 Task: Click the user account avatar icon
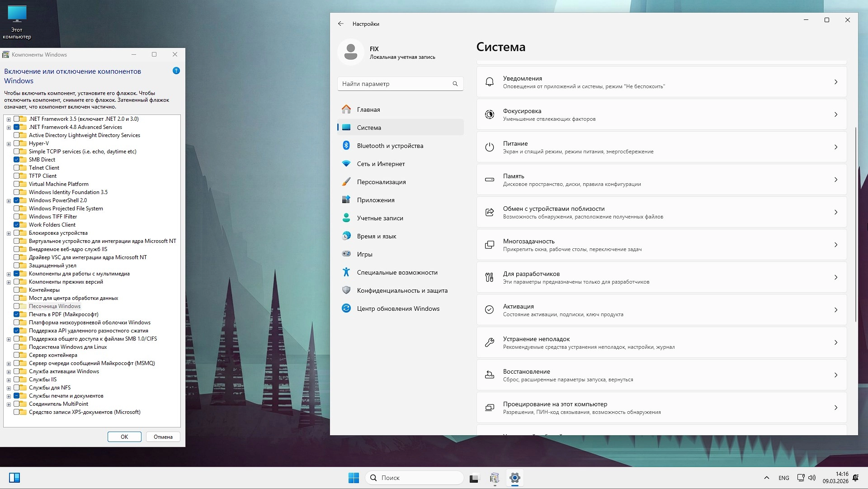[x=351, y=52]
